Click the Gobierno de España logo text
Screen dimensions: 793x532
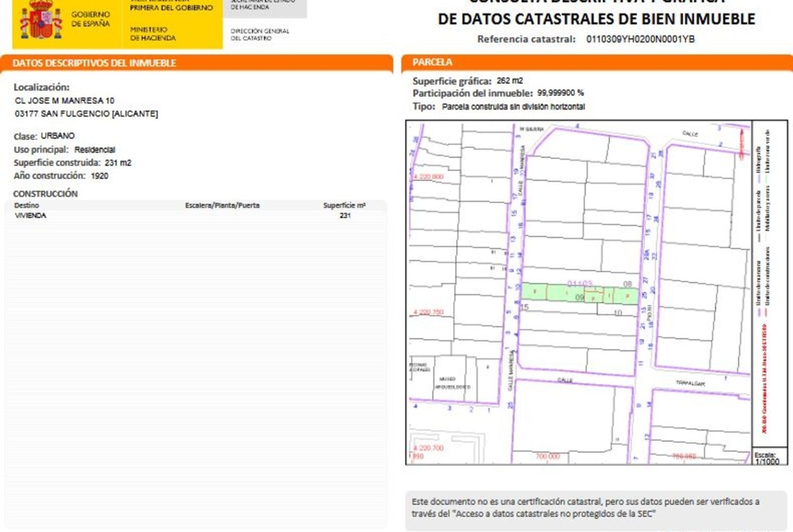click(x=91, y=19)
